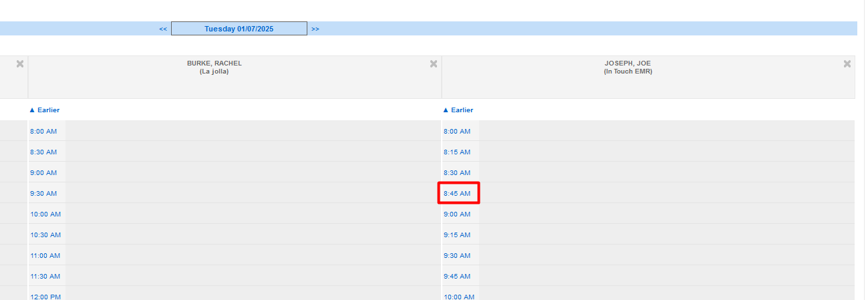Image resolution: width=868 pixels, height=300 pixels.
Task: Select the 12:00 PM time slot
Action: (45, 296)
